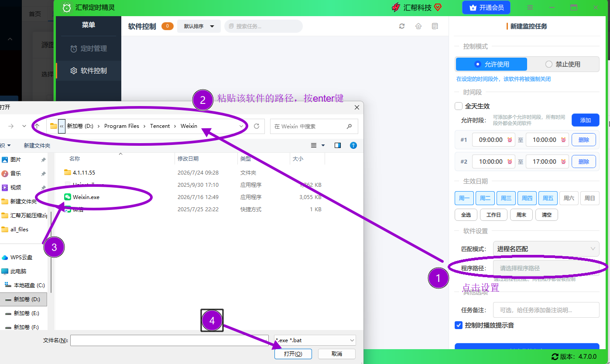The width and height of the screenshot is (610, 364).
Task: Focus the 搜索任务 search field
Action: coord(264,26)
